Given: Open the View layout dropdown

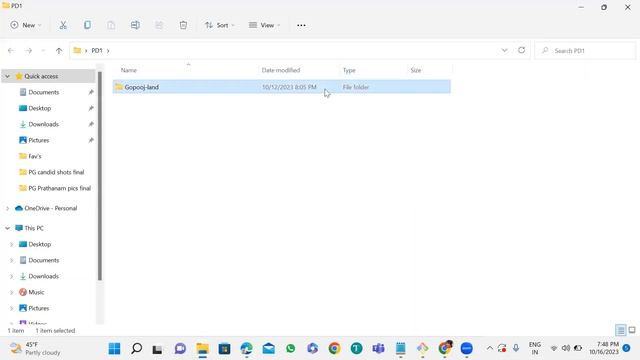Looking at the screenshot, I should (x=264, y=25).
